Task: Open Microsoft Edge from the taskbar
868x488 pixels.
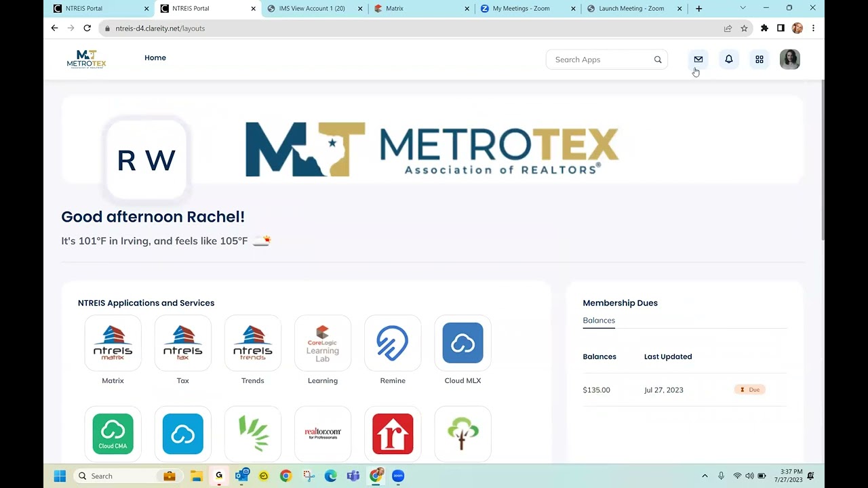Action: coord(331,476)
